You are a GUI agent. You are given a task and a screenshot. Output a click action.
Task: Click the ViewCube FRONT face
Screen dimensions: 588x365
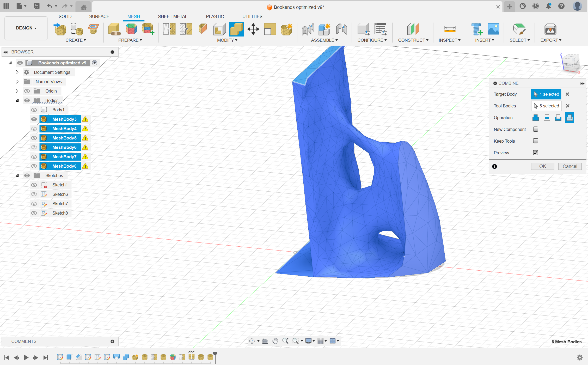[x=569, y=65]
